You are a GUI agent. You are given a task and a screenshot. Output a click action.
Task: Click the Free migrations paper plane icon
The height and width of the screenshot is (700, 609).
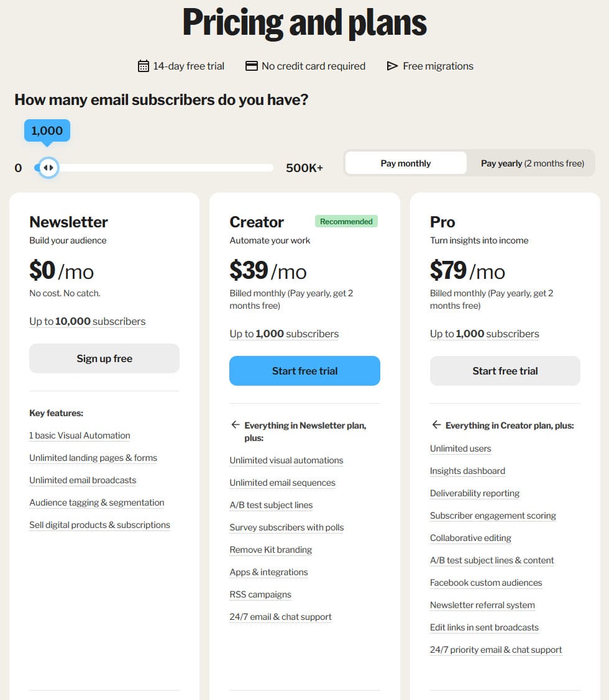[392, 66]
